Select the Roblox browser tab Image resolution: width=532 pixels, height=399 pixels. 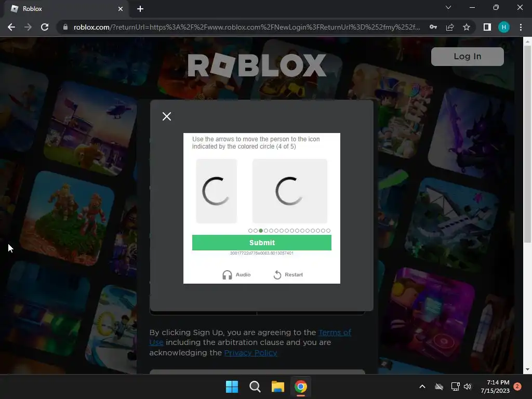(x=66, y=9)
